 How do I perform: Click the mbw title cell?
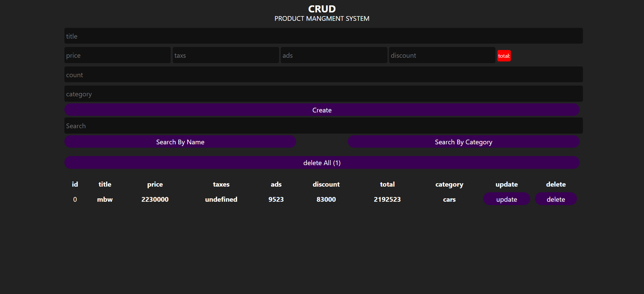105,199
